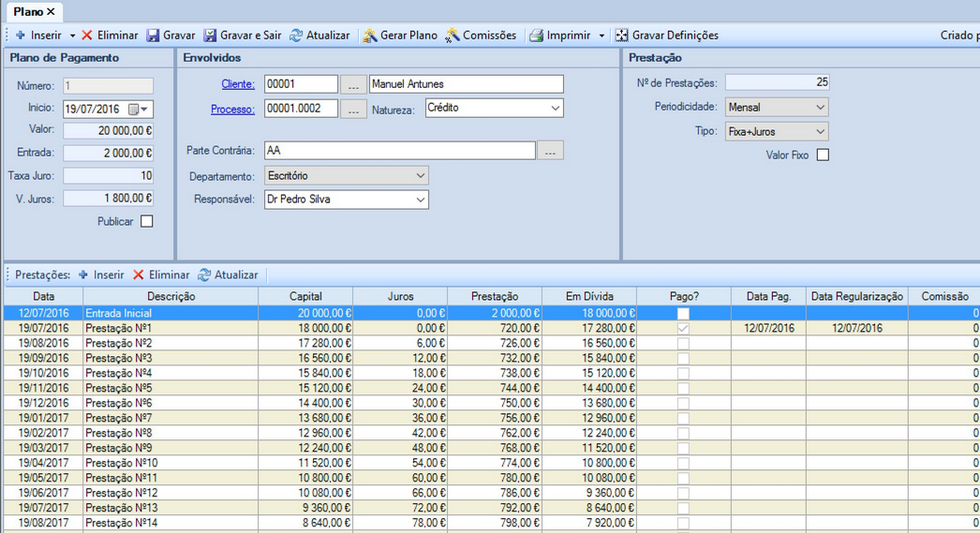Click the browse button next to Parte Contrária
Viewport: 980px width, 533px height.
coord(550,151)
